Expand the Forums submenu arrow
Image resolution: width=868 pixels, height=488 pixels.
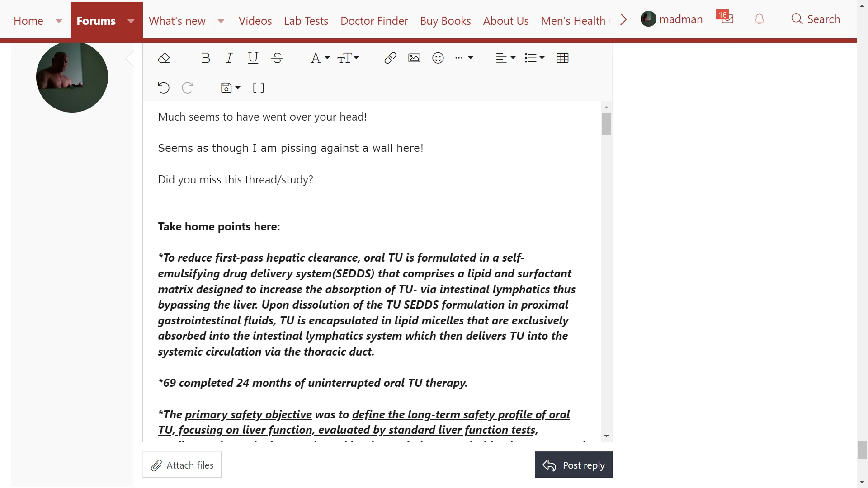click(x=131, y=21)
